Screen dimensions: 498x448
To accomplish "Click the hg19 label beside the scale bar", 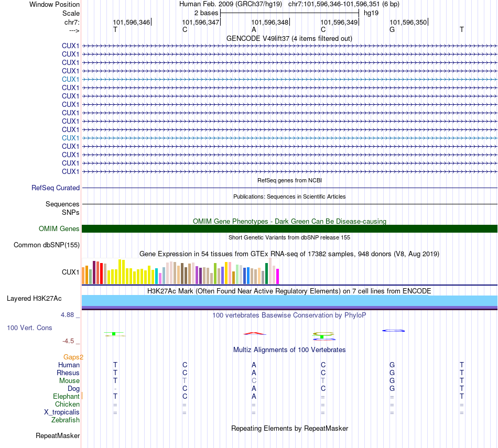I will [x=371, y=13].
